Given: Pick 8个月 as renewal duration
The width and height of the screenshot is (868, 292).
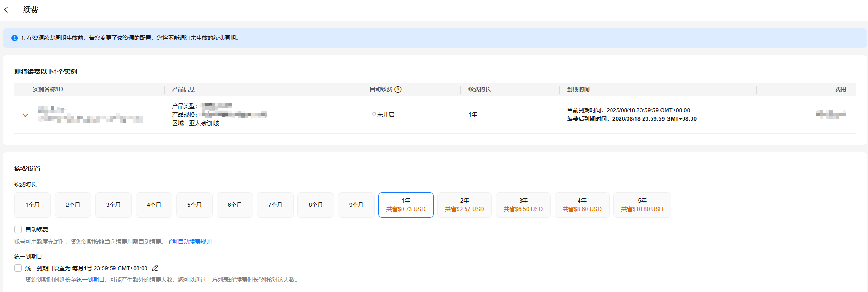Looking at the screenshot, I should [316, 205].
